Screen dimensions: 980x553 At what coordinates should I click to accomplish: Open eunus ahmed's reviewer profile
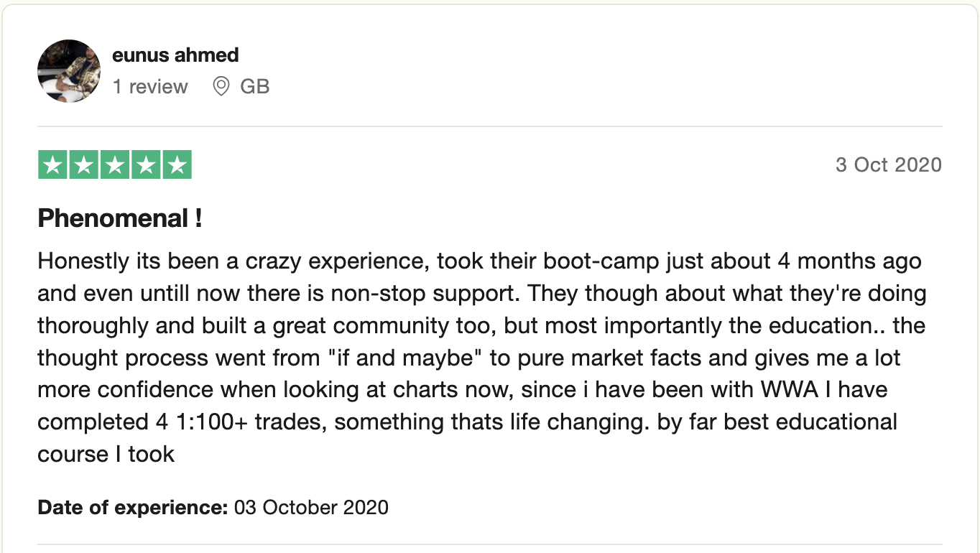(175, 55)
